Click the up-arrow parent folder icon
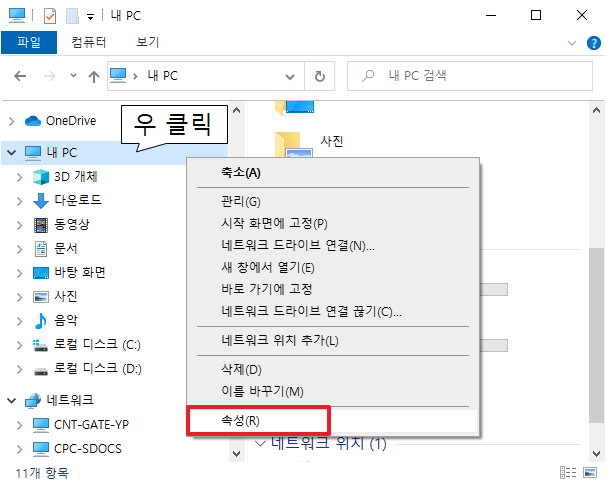 93,76
